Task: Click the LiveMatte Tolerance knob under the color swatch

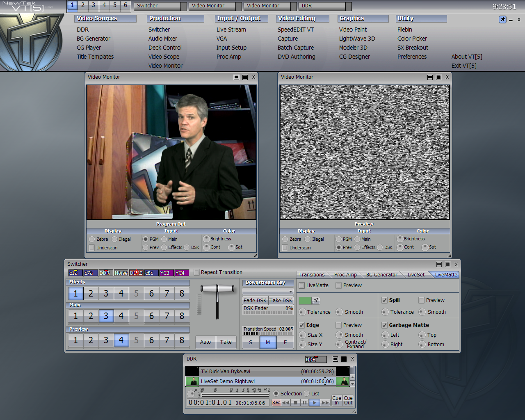Action: pyautogui.click(x=303, y=312)
